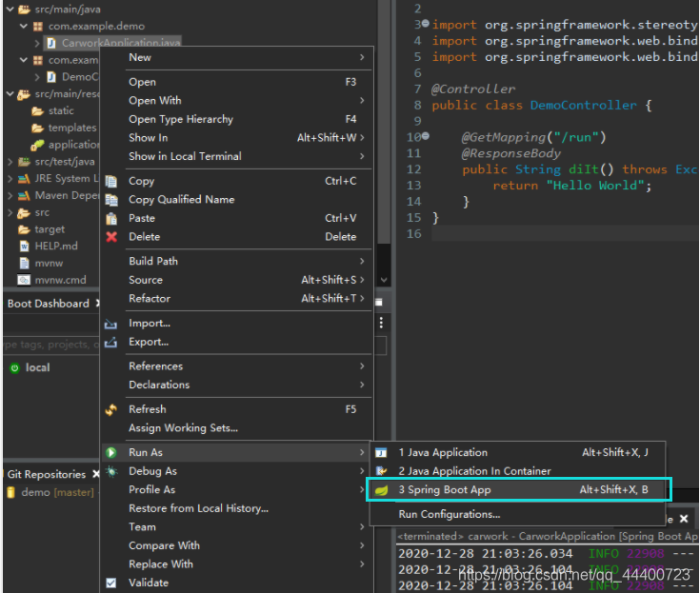This screenshot has height=593, width=700.
Task: Click the Debug As bug icon
Action: point(111,471)
